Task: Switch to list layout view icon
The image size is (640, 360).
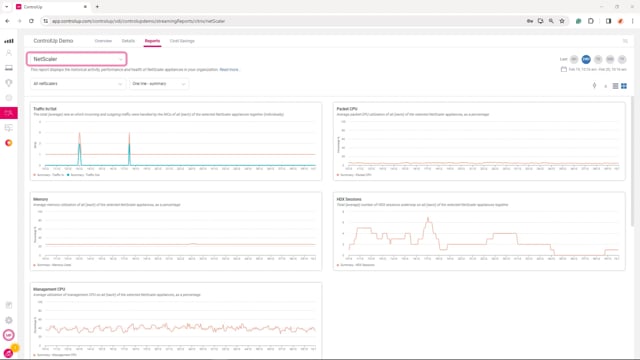Action: [615, 86]
